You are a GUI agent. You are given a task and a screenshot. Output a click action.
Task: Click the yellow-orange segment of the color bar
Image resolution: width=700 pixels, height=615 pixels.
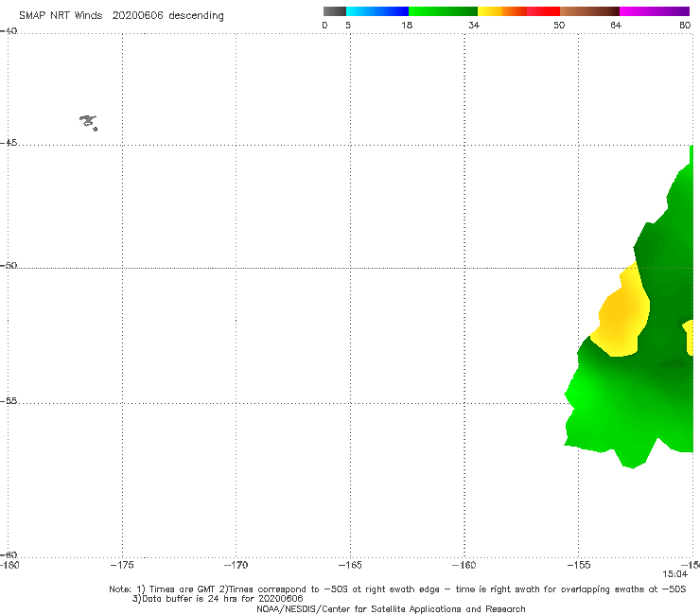(x=502, y=11)
